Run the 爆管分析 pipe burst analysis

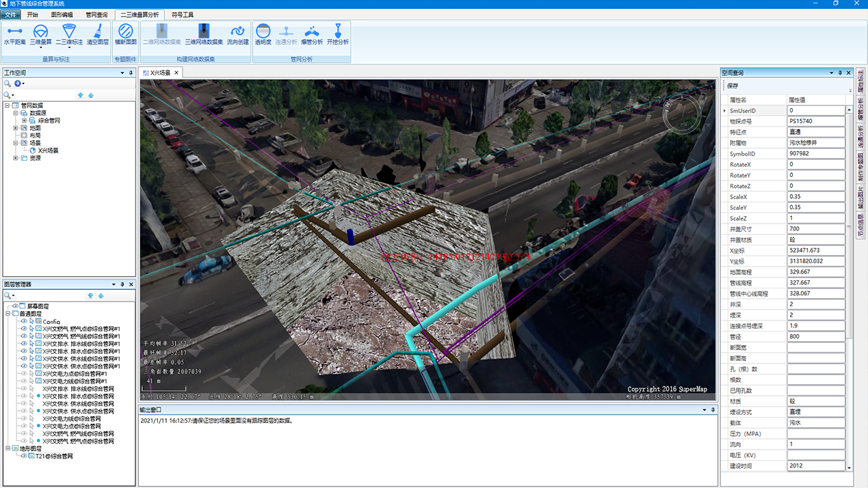pyautogui.click(x=312, y=34)
